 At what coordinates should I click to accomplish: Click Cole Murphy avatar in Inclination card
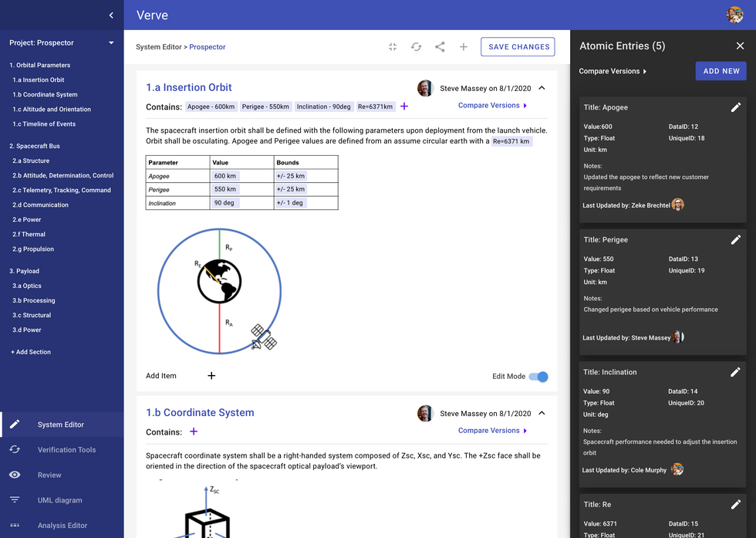[677, 469]
